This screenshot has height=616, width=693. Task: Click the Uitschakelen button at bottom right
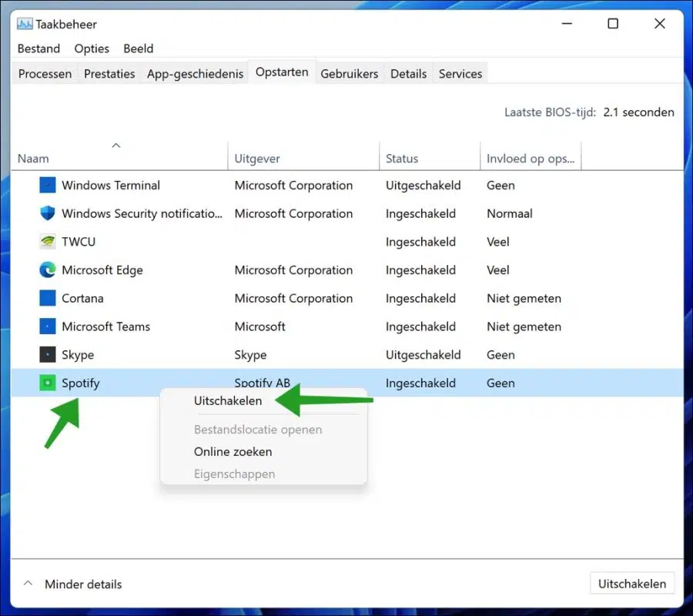coord(632,584)
